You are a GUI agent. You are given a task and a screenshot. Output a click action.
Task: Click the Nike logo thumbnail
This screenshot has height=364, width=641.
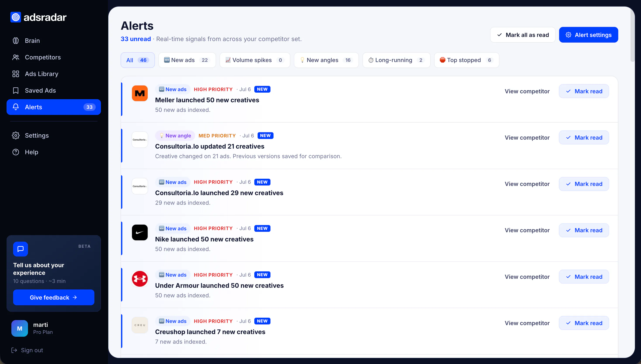coord(140,232)
